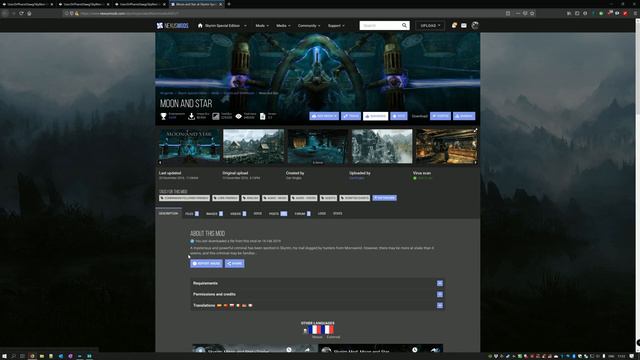Click the endorsements trophy icon
640x360 pixels.
click(163, 116)
